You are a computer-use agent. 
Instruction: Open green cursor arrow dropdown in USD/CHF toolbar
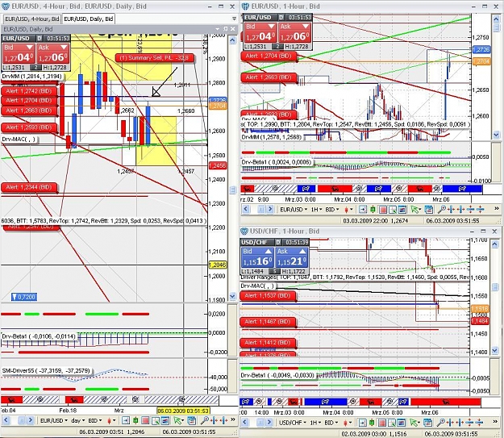point(414,423)
